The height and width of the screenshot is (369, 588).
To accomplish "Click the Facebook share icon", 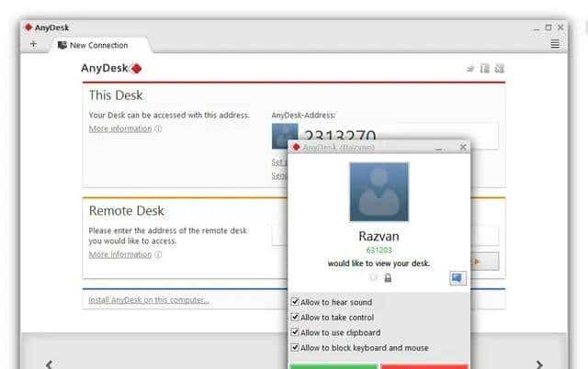I will click(484, 68).
